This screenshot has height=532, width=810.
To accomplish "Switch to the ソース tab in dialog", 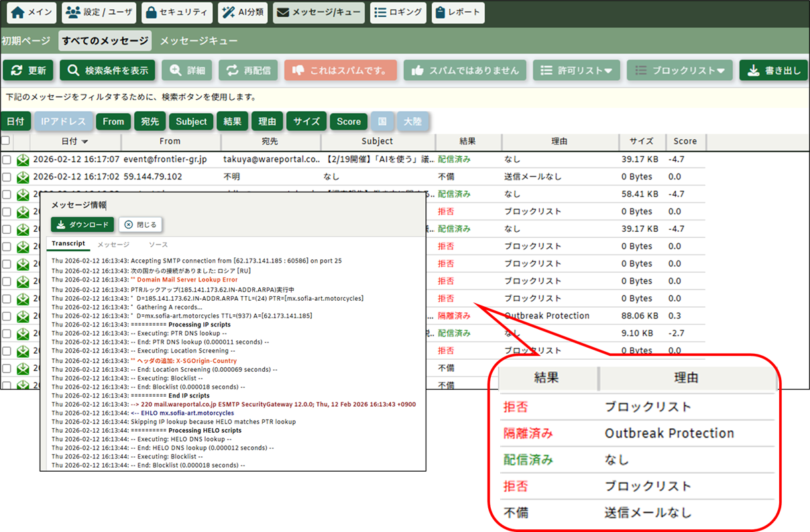I will coord(158,245).
